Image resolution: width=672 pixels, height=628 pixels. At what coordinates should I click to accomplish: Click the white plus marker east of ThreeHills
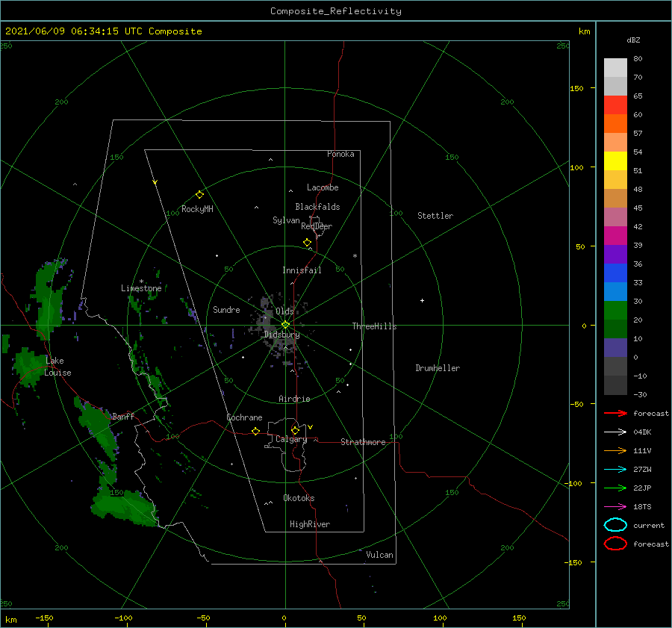click(x=422, y=300)
